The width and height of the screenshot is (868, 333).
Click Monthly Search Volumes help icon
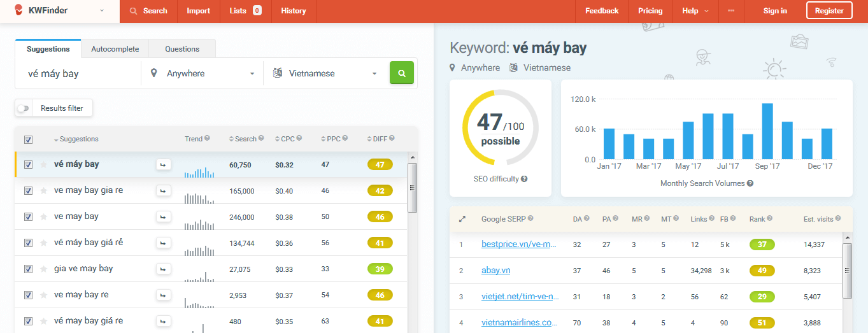point(750,183)
